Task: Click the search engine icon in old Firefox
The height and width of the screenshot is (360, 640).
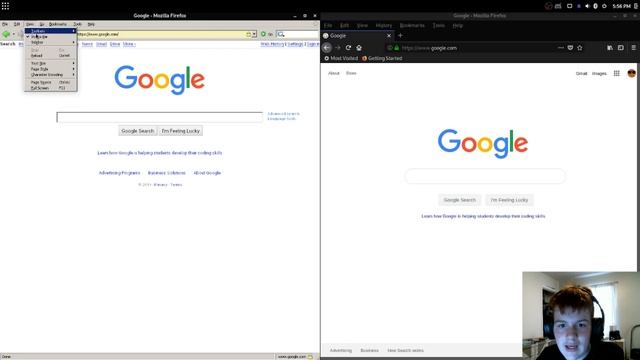Action: click(x=280, y=34)
